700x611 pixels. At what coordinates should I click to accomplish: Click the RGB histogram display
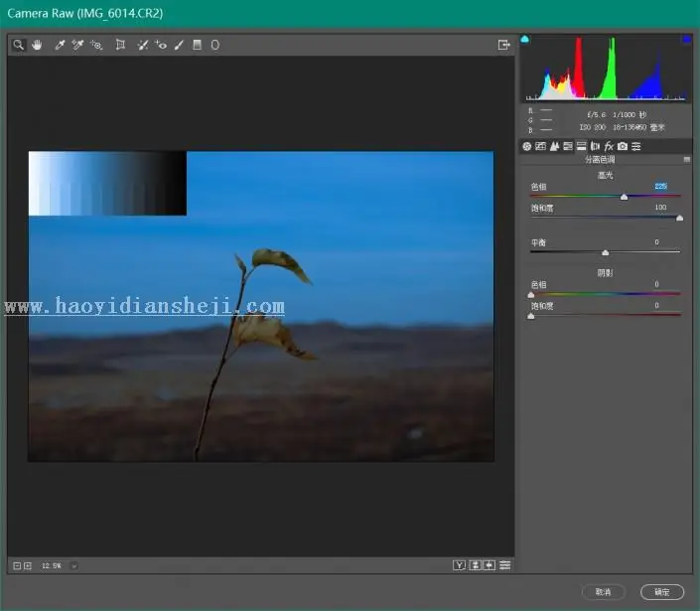coord(606,69)
